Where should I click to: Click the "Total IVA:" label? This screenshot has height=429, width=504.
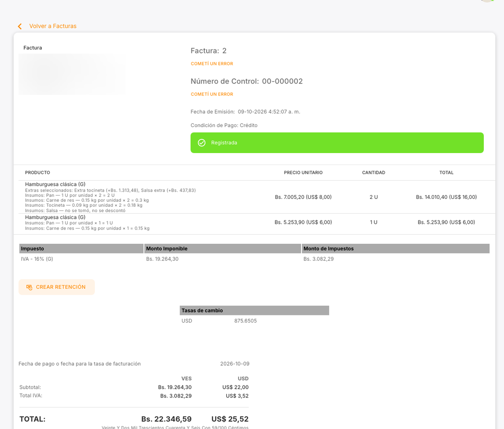[31, 396]
